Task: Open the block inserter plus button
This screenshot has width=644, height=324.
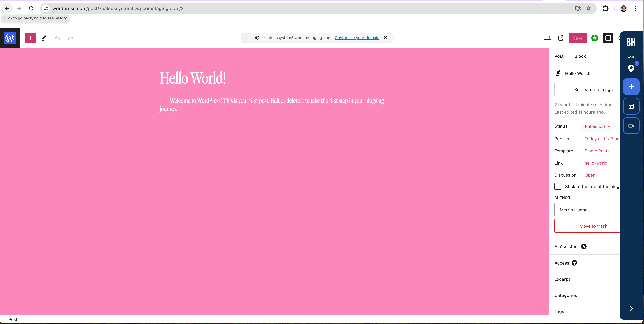Action: point(31,38)
